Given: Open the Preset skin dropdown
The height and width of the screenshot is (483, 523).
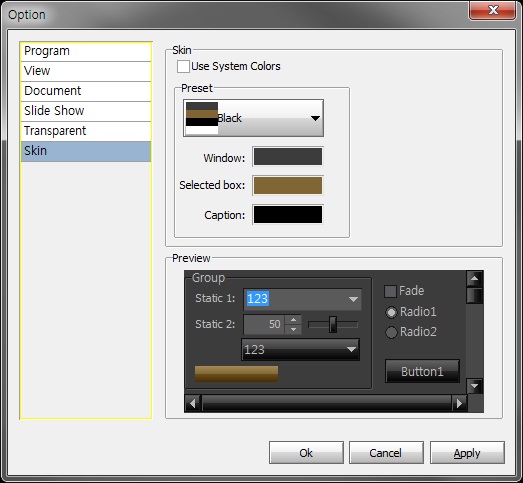Looking at the screenshot, I should (253, 118).
